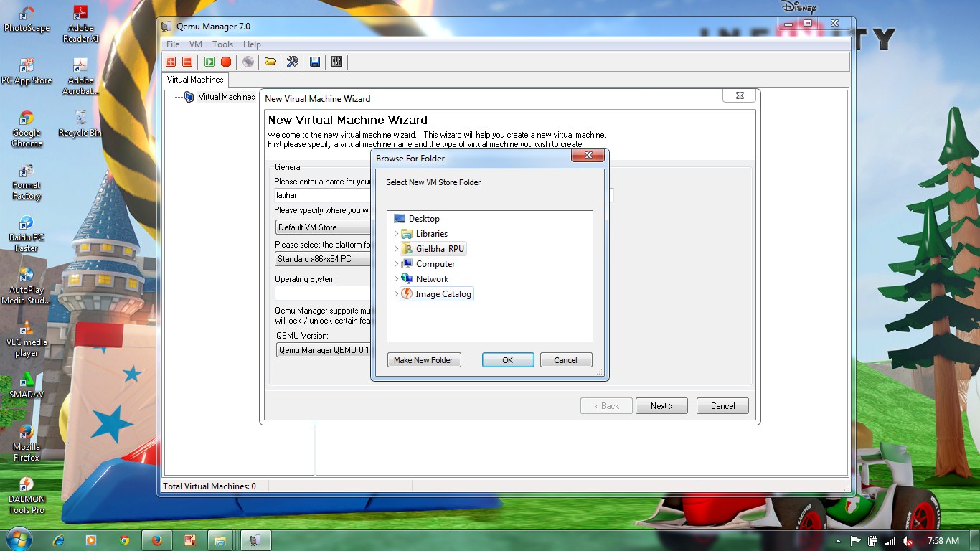The image size is (980, 551).
Task: Open Firefox from the taskbar
Action: [x=157, y=540]
